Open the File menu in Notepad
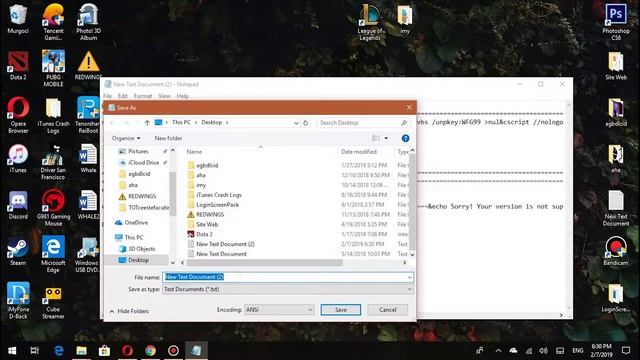Image resolution: width=640 pixels, height=360 pixels. click(108, 96)
